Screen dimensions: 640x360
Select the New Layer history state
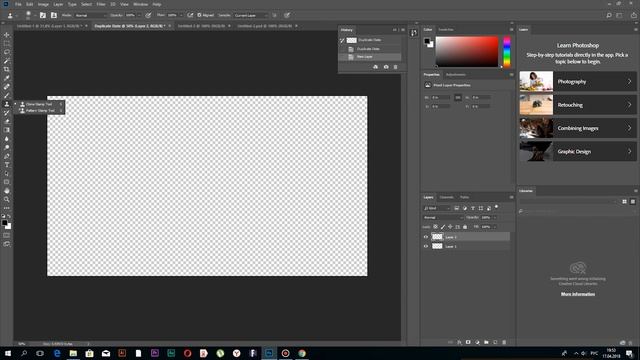(370, 57)
